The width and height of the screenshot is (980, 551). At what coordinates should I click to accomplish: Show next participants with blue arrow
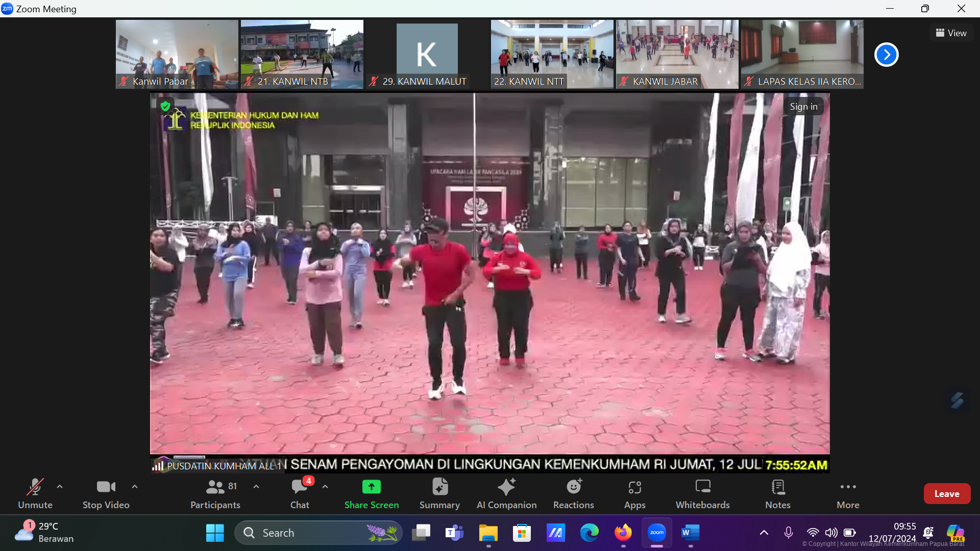point(887,55)
